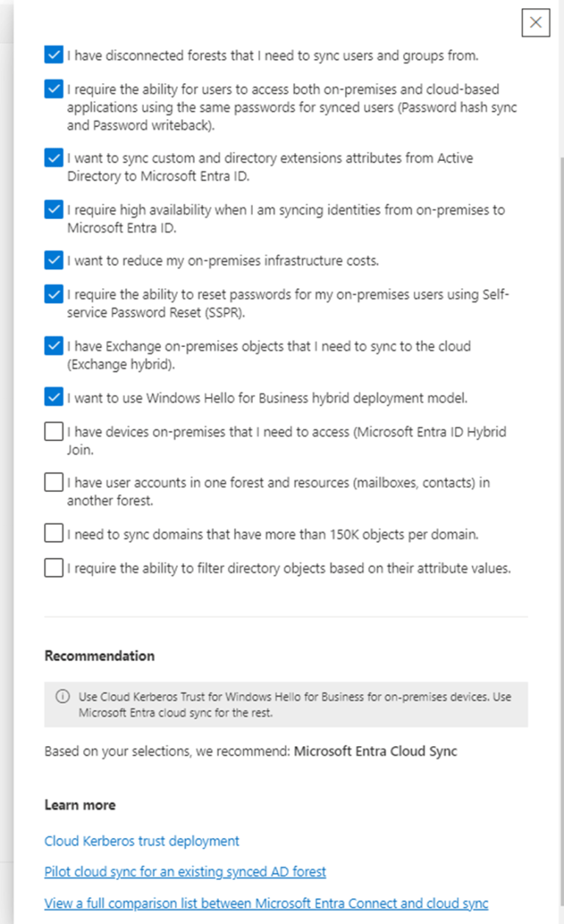Check the user accounts in one forest option
This screenshot has width=564, height=924.
click(53, 482)
